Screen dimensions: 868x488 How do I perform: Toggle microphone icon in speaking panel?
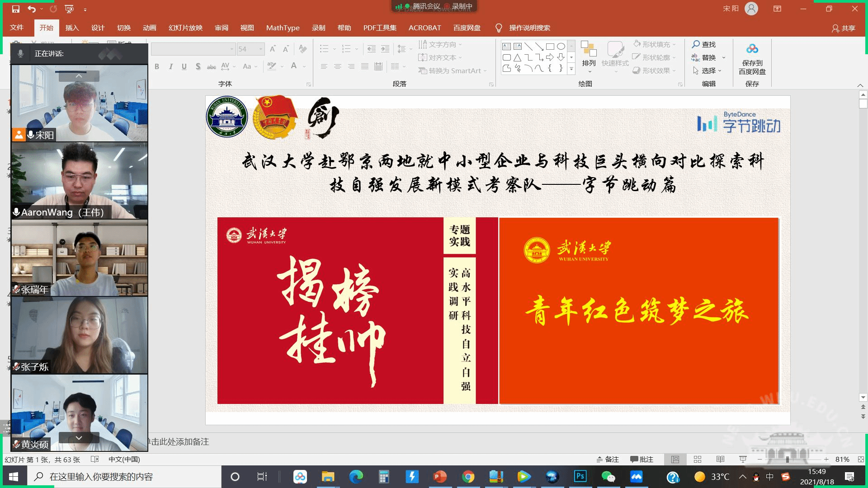click(x=20, y=54)
